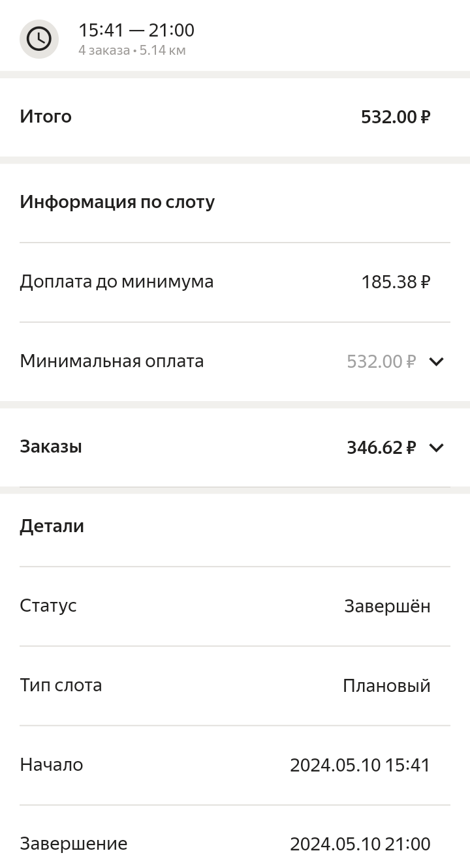Tap the greyed 532.00 ₽ minimum amount
The height and width of the screenshot is (868, 470).
(x=381, y=361)
